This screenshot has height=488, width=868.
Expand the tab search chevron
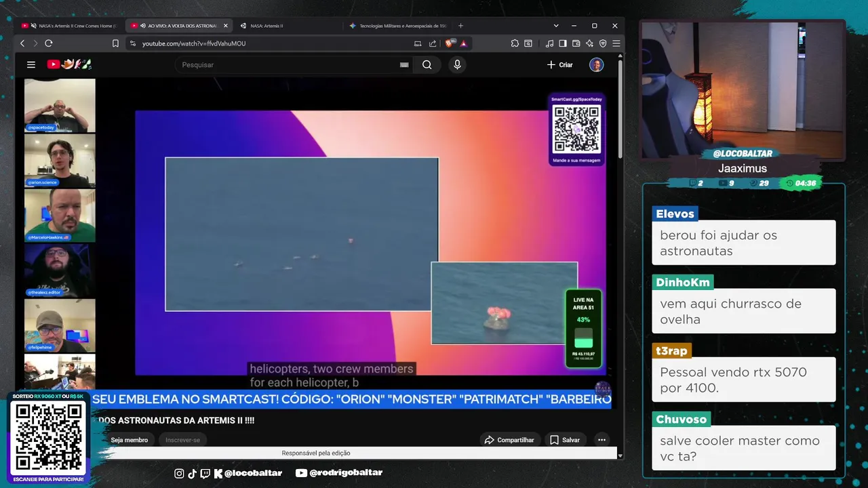(x=556, y=26)
